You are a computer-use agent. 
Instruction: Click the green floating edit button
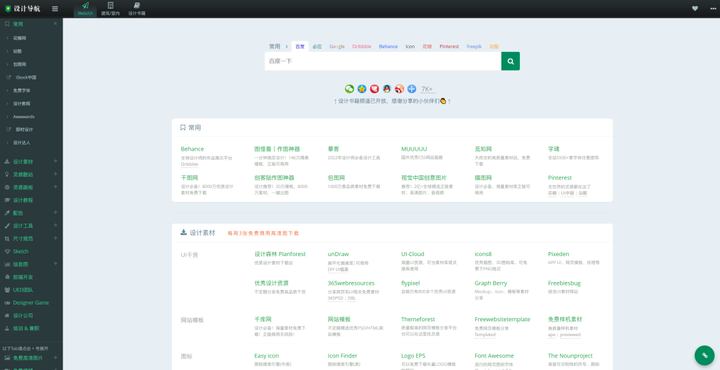coord(704,355)
